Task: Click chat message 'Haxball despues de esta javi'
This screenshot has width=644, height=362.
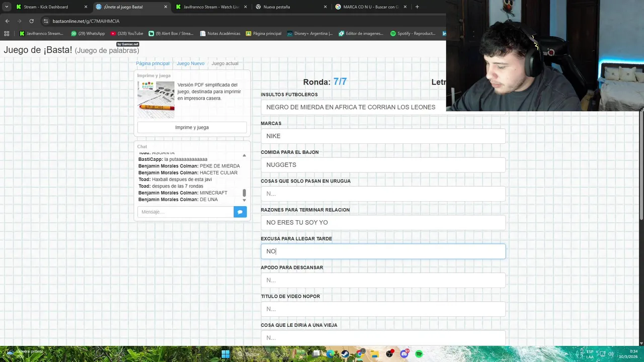Action: click(x=182, y=179)
